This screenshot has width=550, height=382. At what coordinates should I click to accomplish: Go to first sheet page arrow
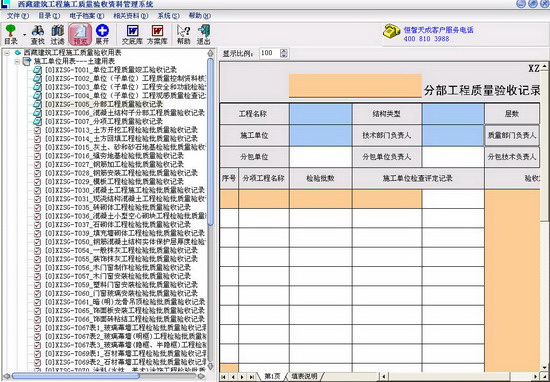(223, 377)
